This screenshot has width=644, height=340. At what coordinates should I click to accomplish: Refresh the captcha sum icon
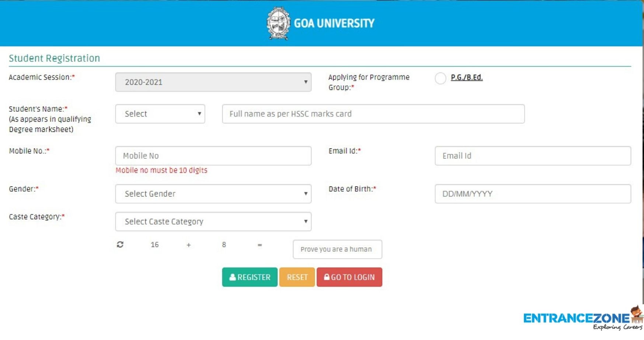point(120,244)
